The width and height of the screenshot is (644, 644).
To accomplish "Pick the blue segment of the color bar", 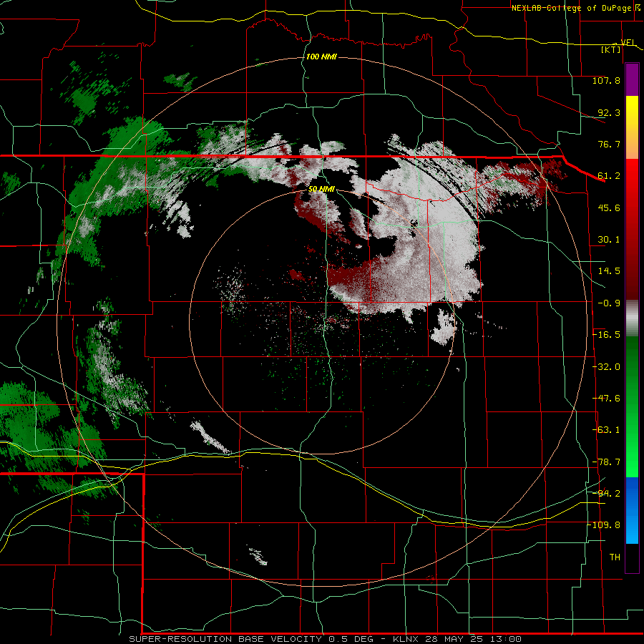I will tap(632, 510).
